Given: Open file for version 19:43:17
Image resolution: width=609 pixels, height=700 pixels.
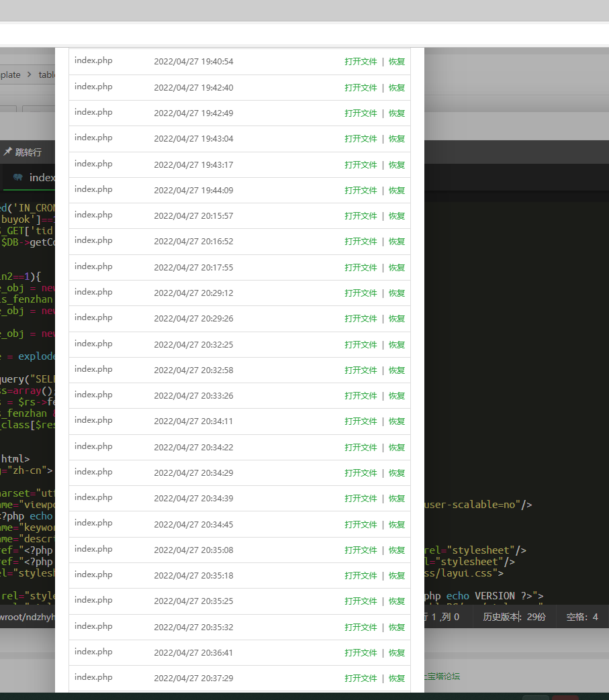Looking at the screenshot, I should pyautogui.click(x=361, y=164).
